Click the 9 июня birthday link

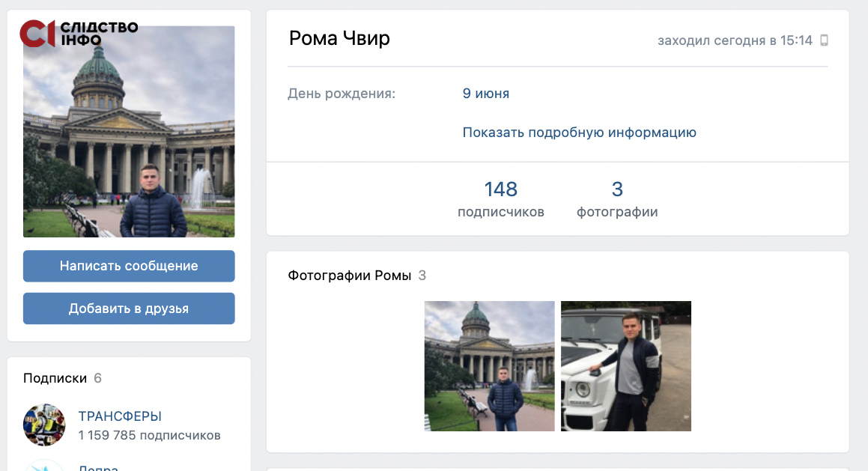point(485,94)
